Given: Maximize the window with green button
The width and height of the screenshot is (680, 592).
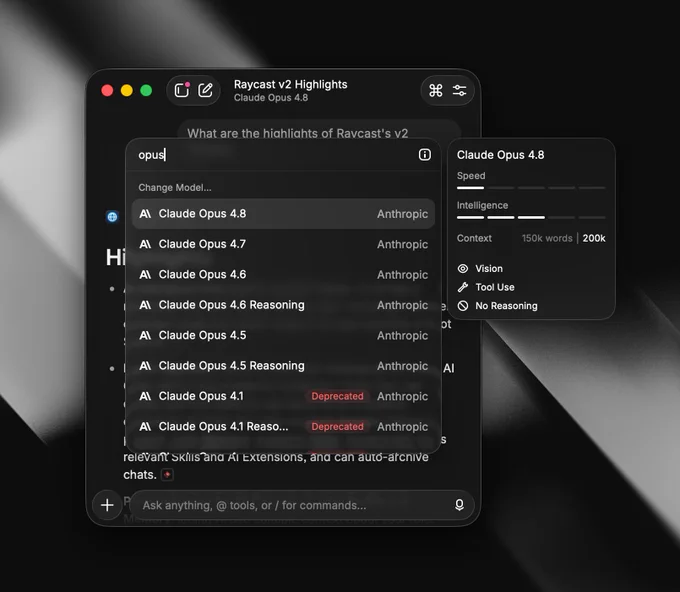Looking at the screenshot, I should pyautogui.click(x=146, y=90).
